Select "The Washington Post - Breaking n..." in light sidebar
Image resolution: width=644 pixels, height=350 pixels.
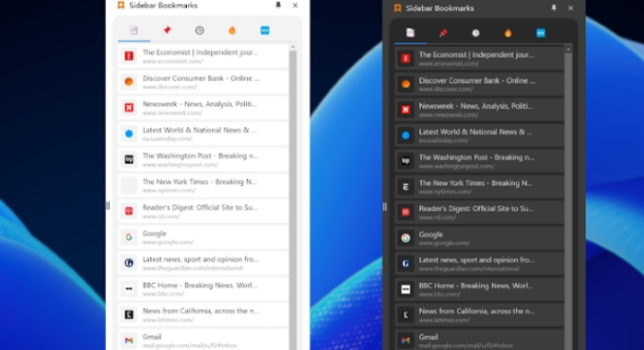click(201, 156)
